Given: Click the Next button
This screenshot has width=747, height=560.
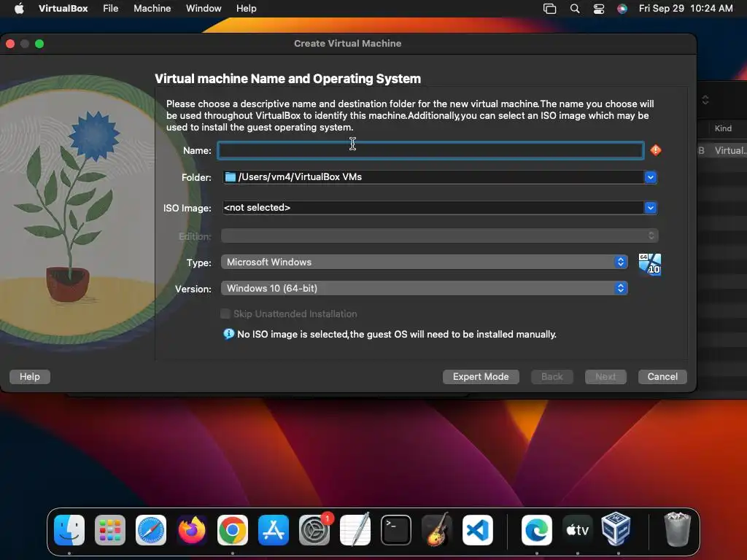Looking at the screenshot, I should click(x=605, y=377).
